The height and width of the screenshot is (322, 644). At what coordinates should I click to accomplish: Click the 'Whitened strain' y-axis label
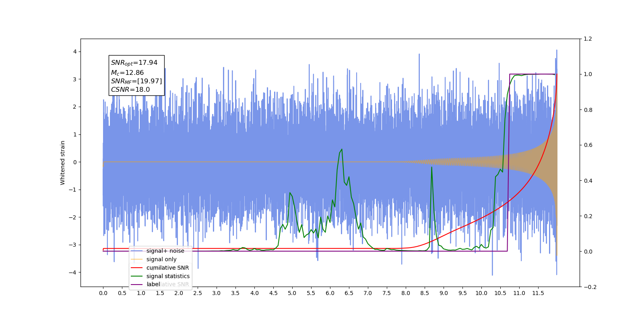point(63,163)
